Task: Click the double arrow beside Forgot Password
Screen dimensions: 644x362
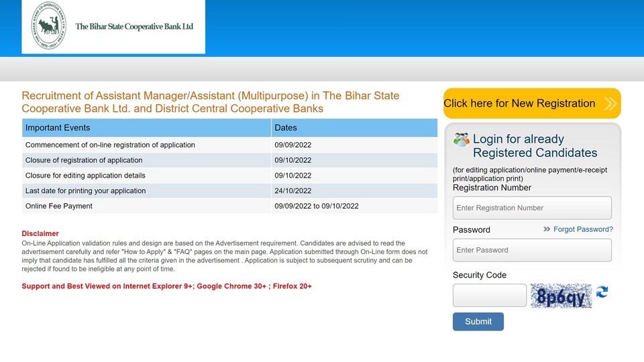Action: tap(547, 229)
